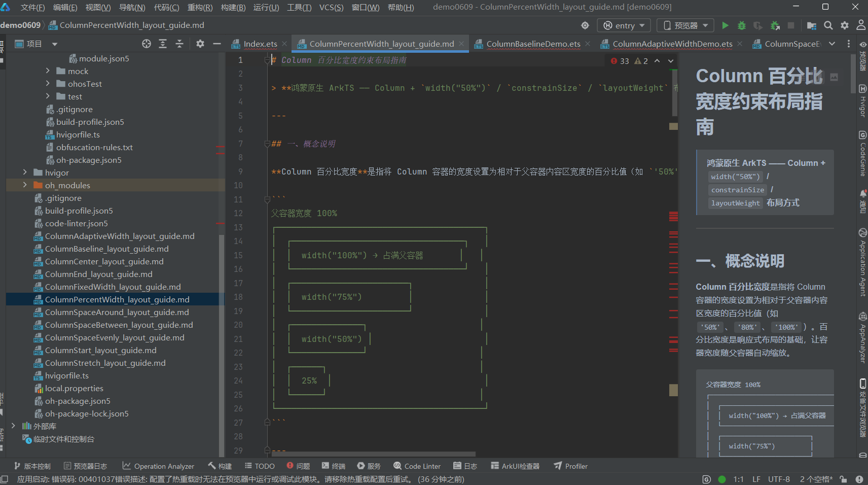This screenshot has height=485, width=868.
Task: Open the 构建(B) menu
Action: tap(233, 7)
